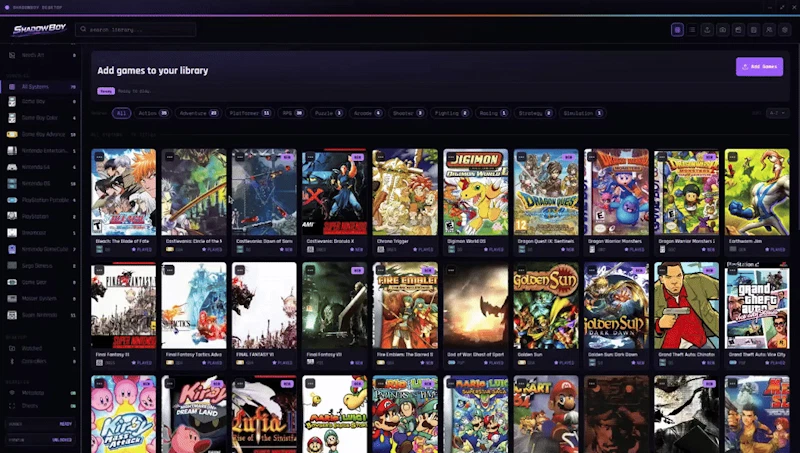Screen dimensions: 800x453
Task: Select Master System icon in sidebar
Action: (12, 298)
